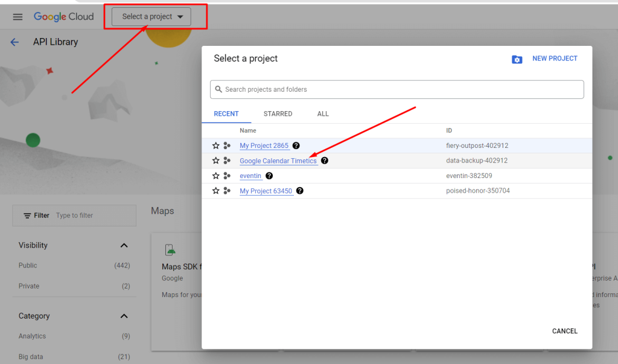The image size is (618, 364).
Task: Select the Public visibility filter
Action: coord(28,266)
